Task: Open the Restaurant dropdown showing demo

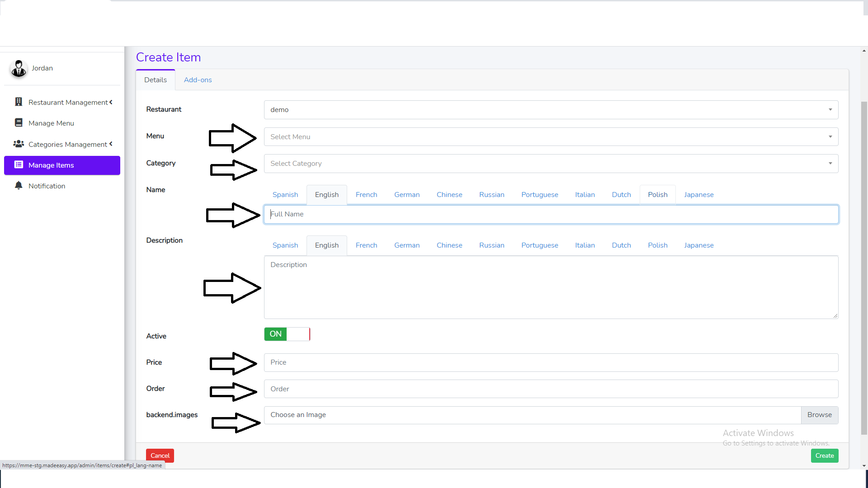Action: [551, 110]
